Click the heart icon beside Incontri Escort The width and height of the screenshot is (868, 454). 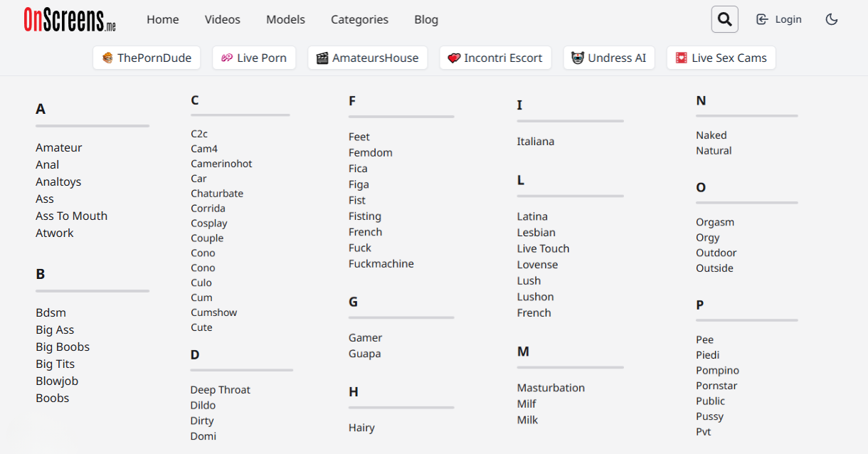pos(454,58)
